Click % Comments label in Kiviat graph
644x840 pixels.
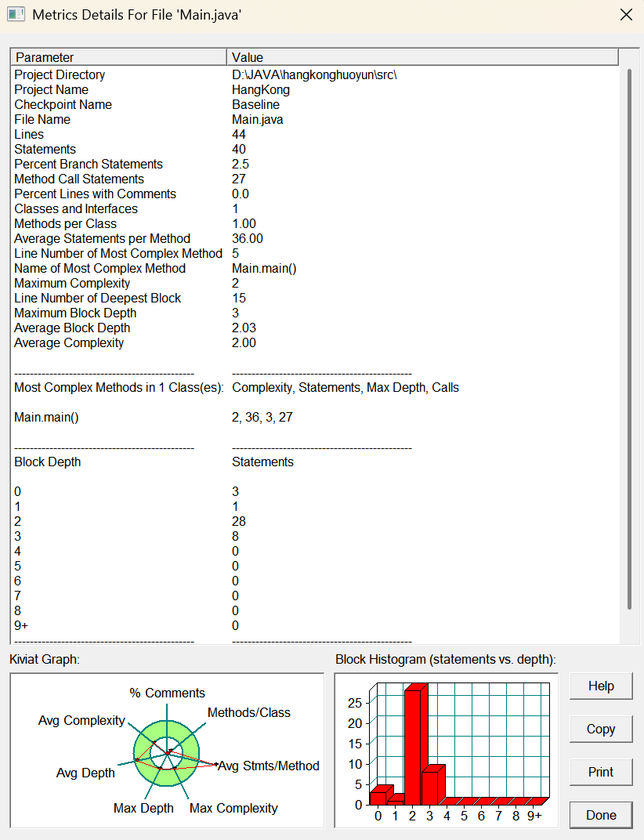[167, 693]
